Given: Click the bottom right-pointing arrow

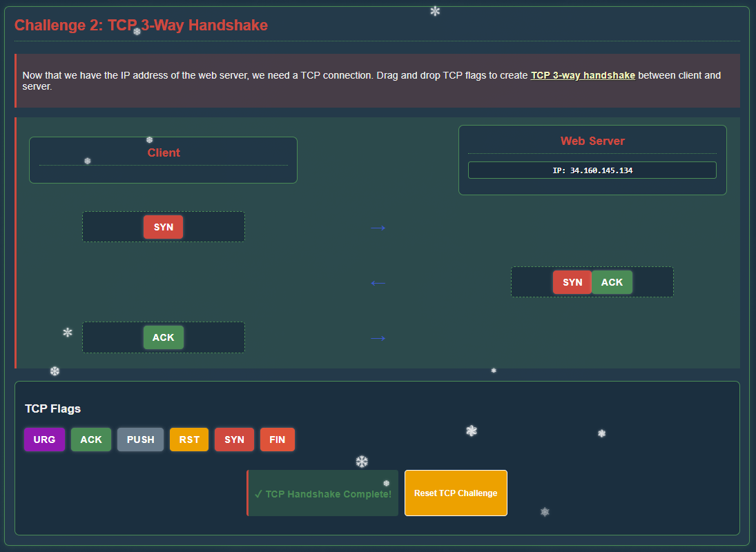Looking at the screenshot, I should pyautogui.click(x=378, y=338).
